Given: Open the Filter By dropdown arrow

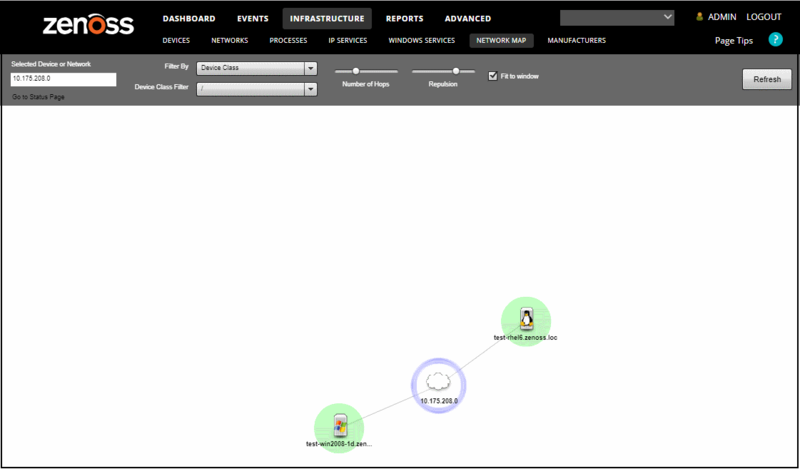Looking at the screenshot, I should point(311,68).
